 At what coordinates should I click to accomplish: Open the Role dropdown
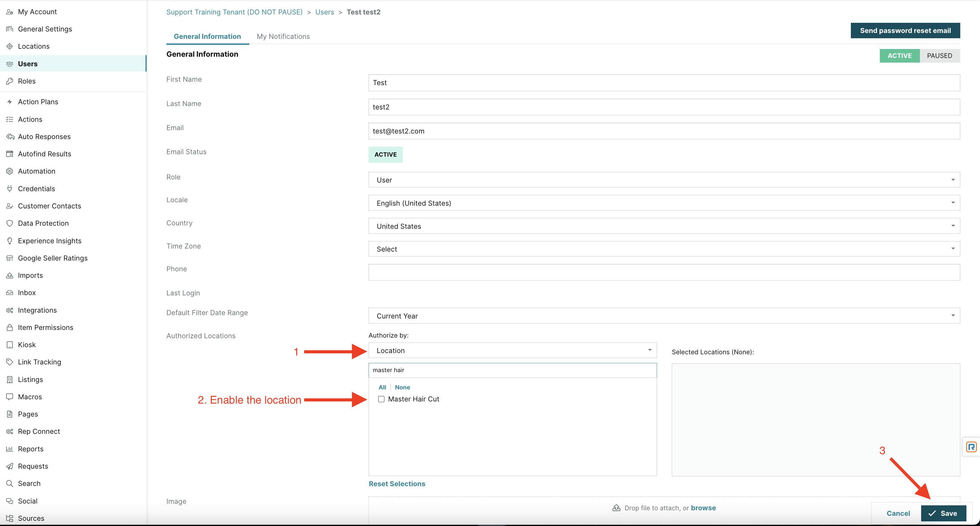point(664,180)
